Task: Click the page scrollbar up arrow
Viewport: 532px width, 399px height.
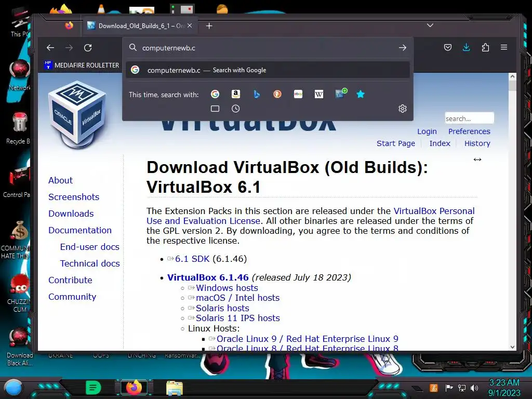Action: 512,77
